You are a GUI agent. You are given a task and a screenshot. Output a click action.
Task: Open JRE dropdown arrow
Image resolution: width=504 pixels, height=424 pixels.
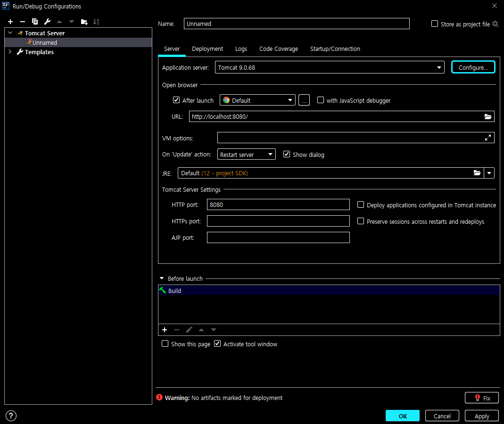click(489, 173)
